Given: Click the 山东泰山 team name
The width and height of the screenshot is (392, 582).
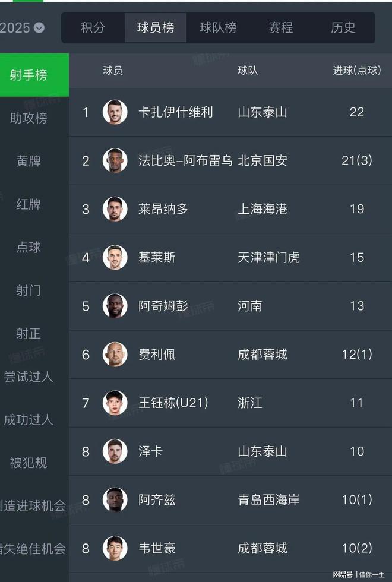Looking at the screenshot, I should pyautogui.click(x=262, y=112).
